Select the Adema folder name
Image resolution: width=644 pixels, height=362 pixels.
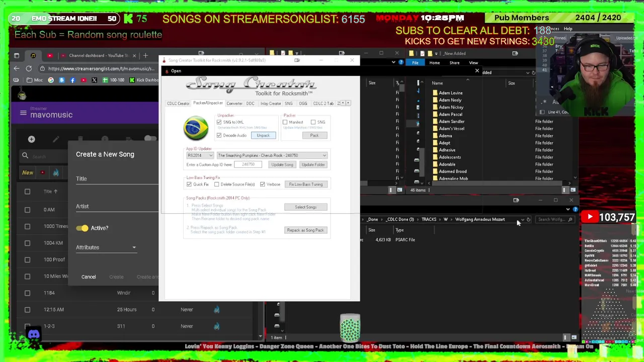click(x=445, y=136)
